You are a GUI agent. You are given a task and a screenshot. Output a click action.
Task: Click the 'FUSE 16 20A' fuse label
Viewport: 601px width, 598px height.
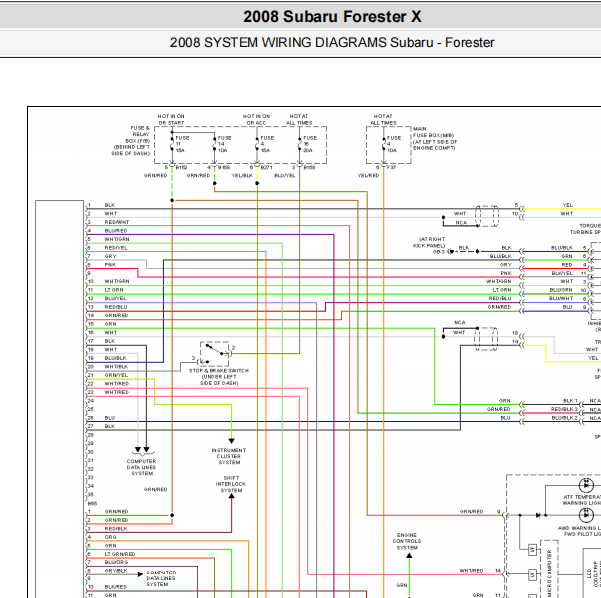coord(310,144)
